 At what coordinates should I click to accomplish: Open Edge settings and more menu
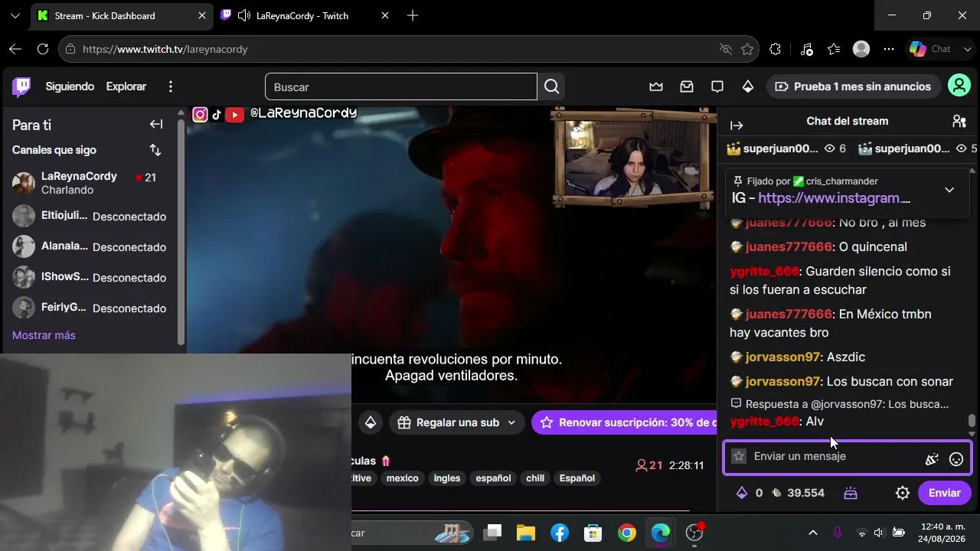coord(889,49)
